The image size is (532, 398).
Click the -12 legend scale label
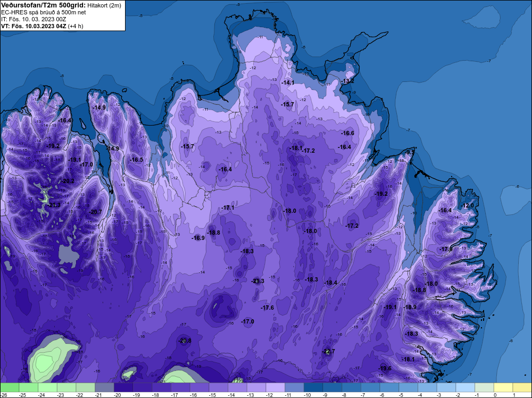[270, 395]
